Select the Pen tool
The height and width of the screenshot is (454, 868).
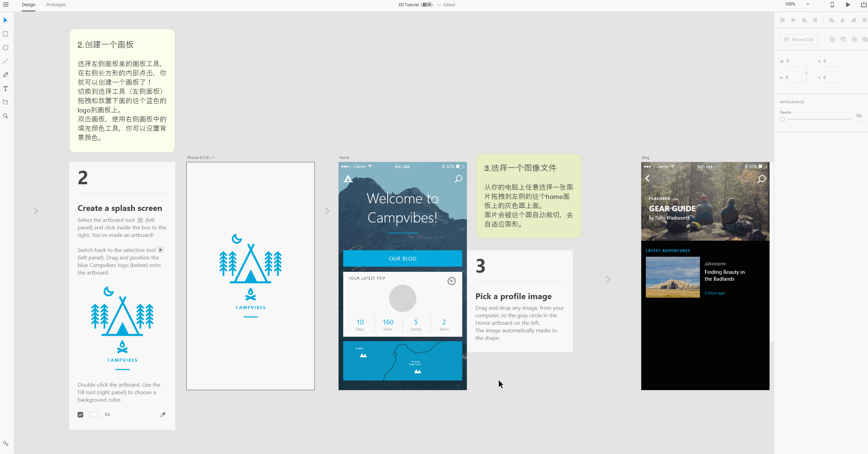coord(5,75)
